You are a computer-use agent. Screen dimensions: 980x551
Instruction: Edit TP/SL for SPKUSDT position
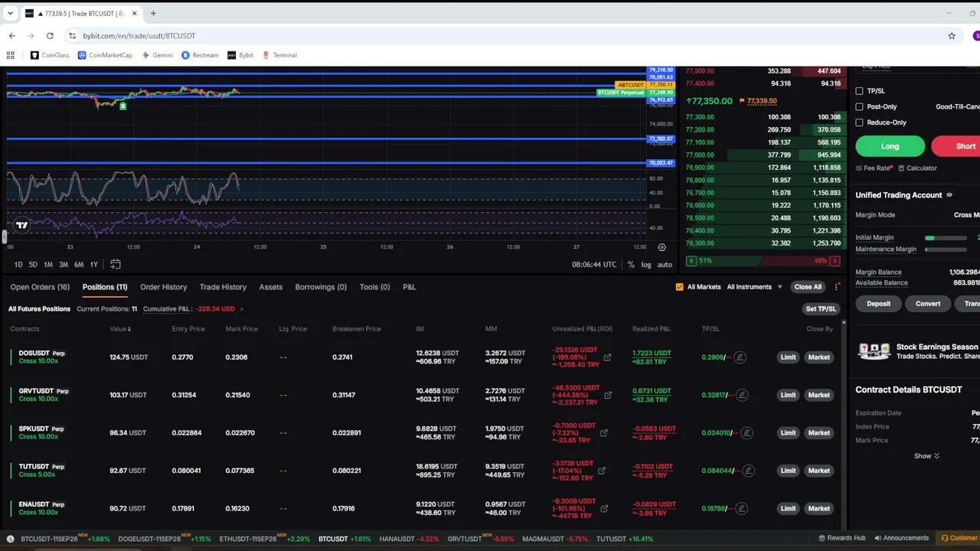[746, 433]
